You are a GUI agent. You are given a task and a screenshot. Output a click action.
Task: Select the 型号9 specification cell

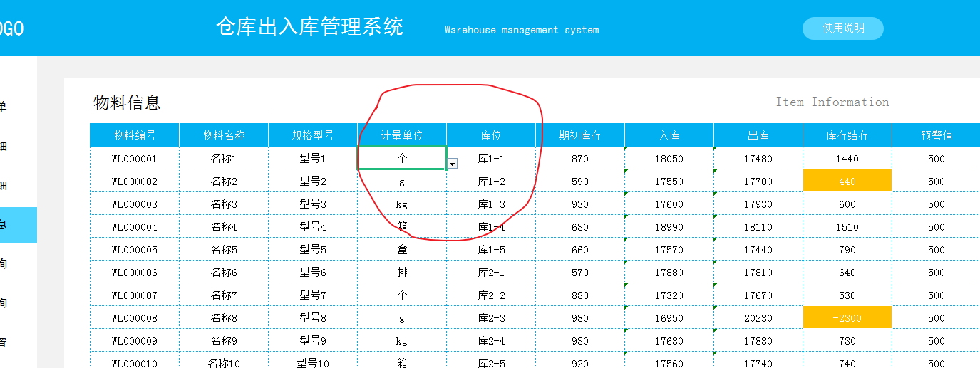(313, 341)
